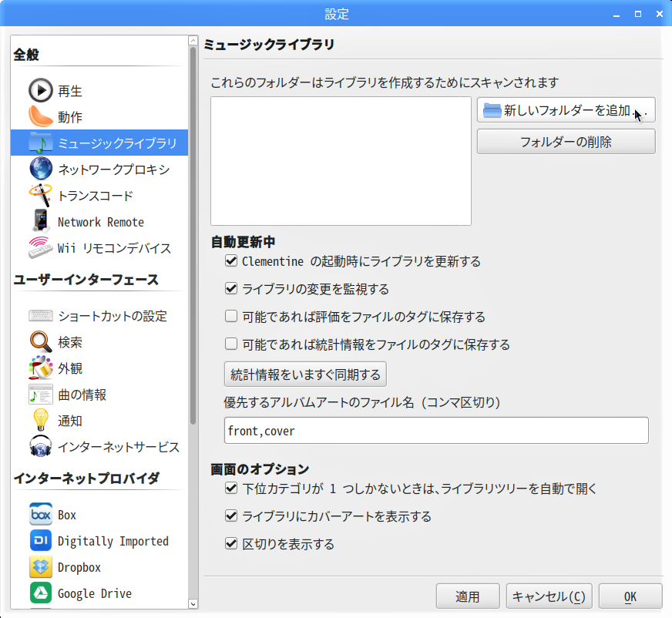Click the Dropbox provider icon

pyautogui.click(x=41, y=566)
